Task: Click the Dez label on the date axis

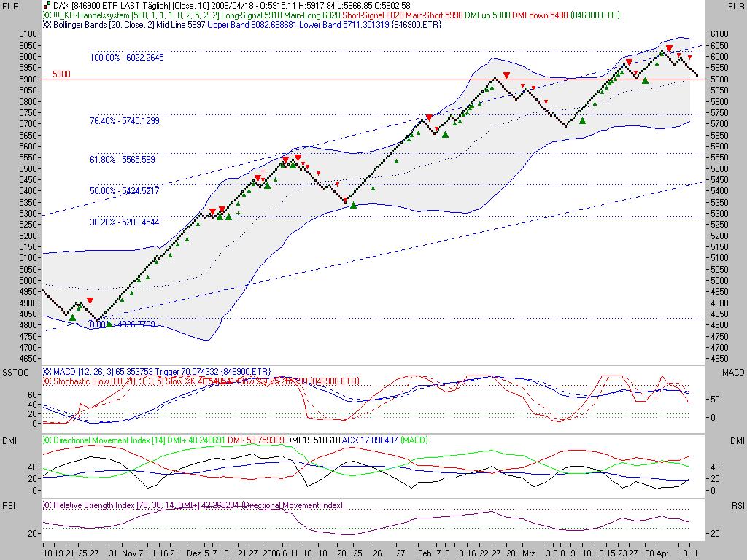Action: (x=193, y=553)
